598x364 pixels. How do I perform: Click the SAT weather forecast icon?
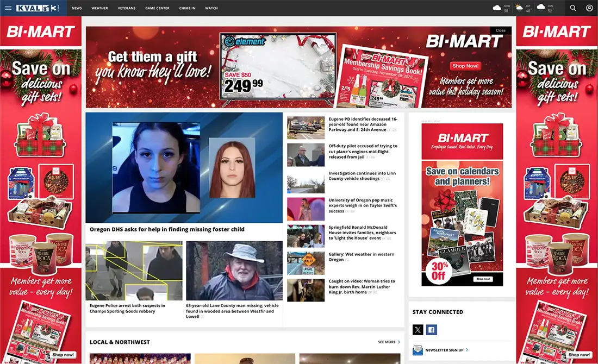coord(519,7)
